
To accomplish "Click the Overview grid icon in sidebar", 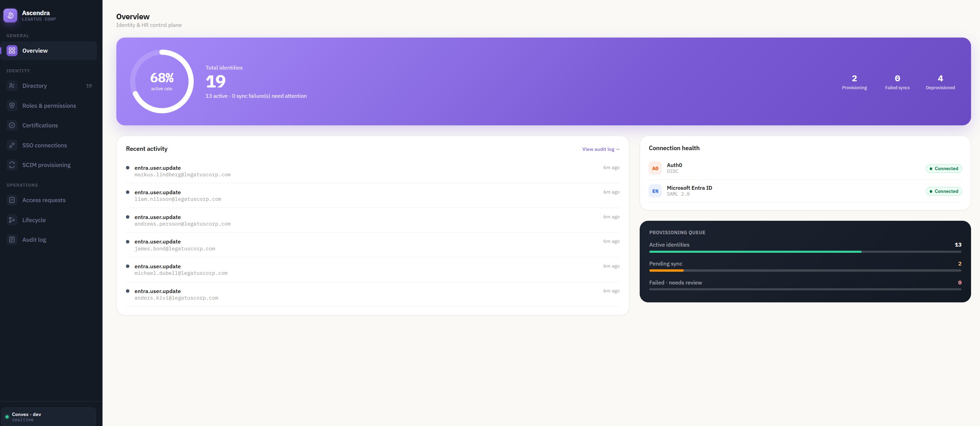I will [x=12, y=51].
